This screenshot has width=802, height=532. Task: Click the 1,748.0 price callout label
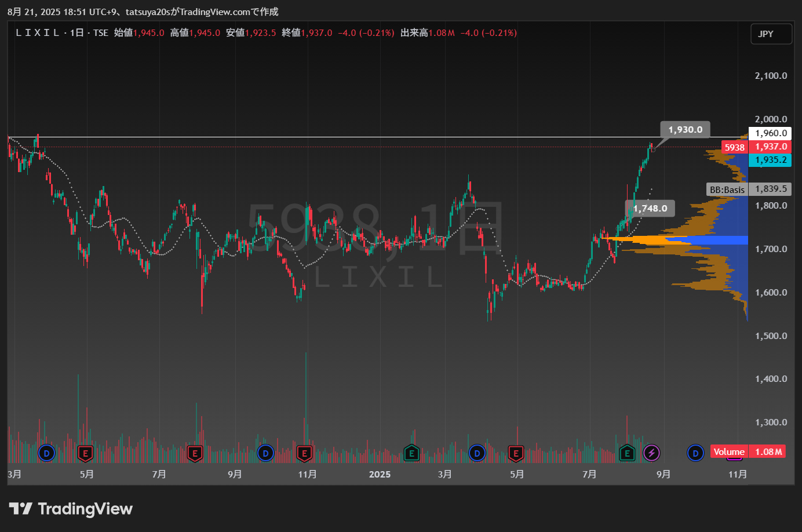pyautogui.click(x=650, y=208)
